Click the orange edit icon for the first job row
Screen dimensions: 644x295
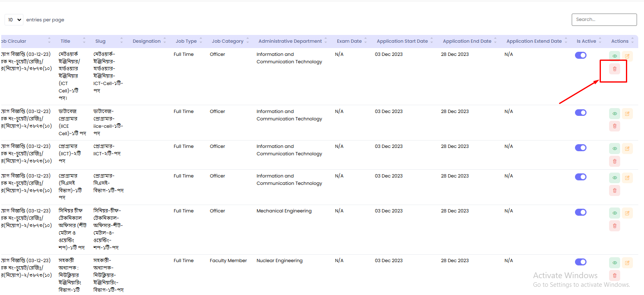(x=627, y=56)
